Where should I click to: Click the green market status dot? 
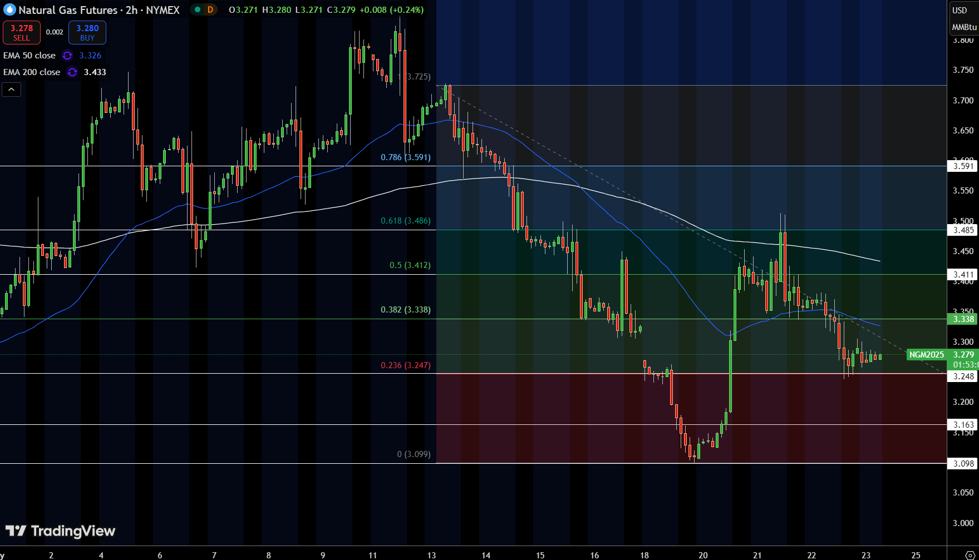point(198,9)
